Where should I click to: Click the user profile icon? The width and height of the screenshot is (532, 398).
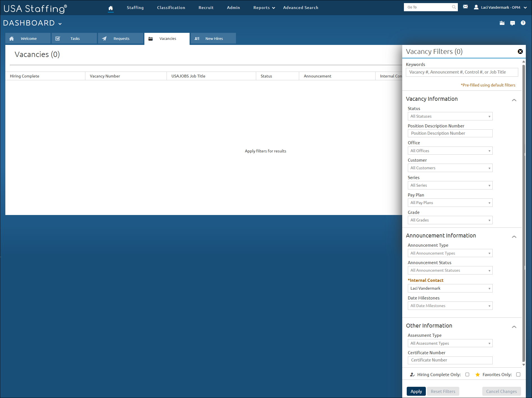476,7
